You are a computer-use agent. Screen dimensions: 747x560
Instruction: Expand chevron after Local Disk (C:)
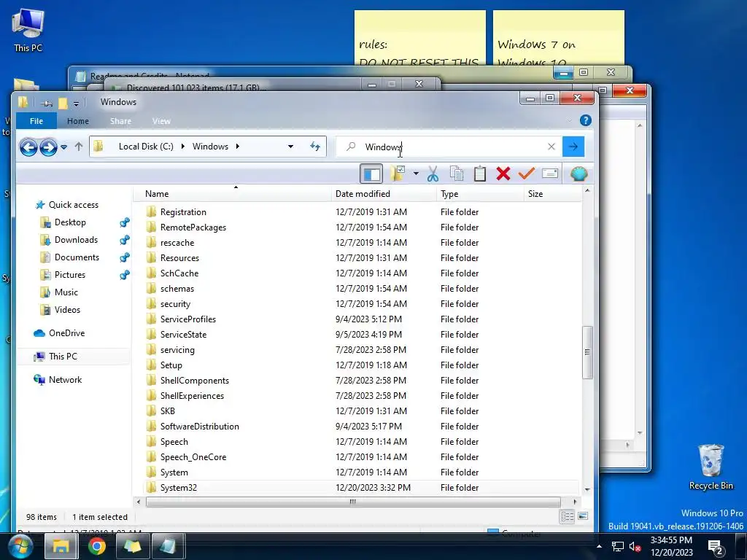(183, 146)
